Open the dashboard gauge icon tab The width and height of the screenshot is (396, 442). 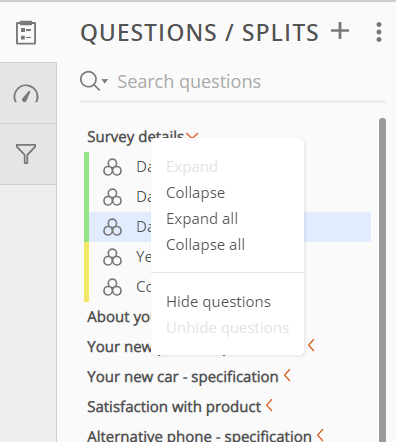click(26, 93)
